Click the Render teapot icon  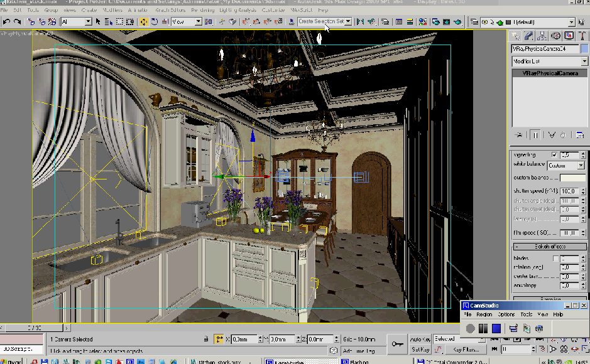[x=457, y=22]
